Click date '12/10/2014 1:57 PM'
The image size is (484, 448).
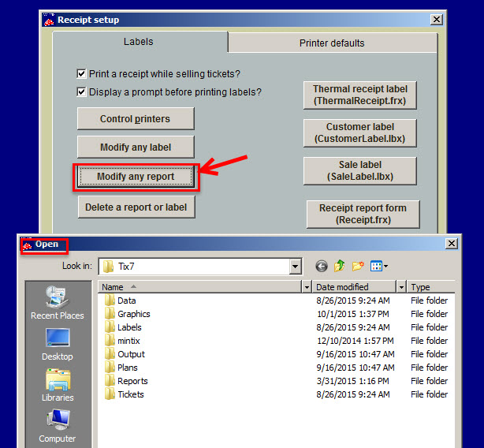click(356, 341)
